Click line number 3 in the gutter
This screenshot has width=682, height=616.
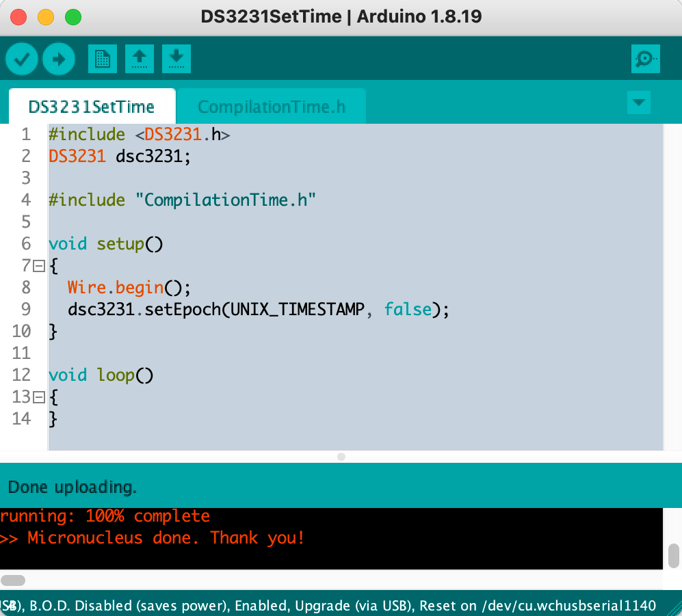coord(26,178)
